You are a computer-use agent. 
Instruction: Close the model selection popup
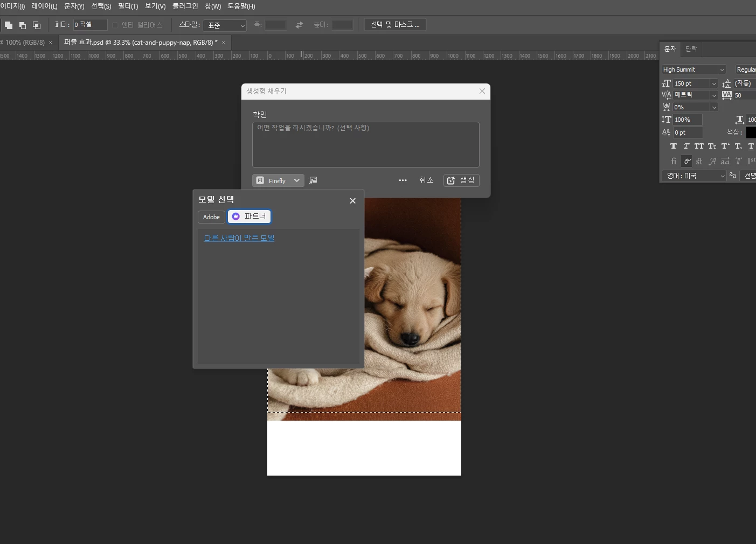[x=352, y=200]
